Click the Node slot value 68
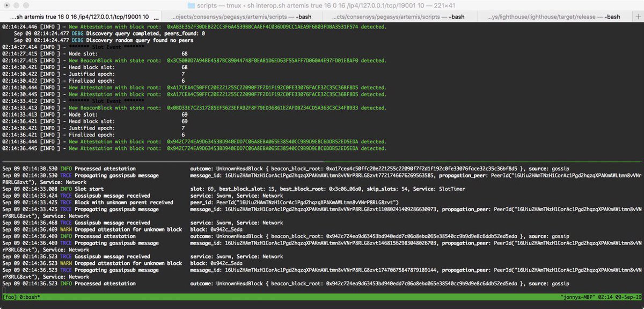The width and height of the screenshot is (644, 309). 185,54
